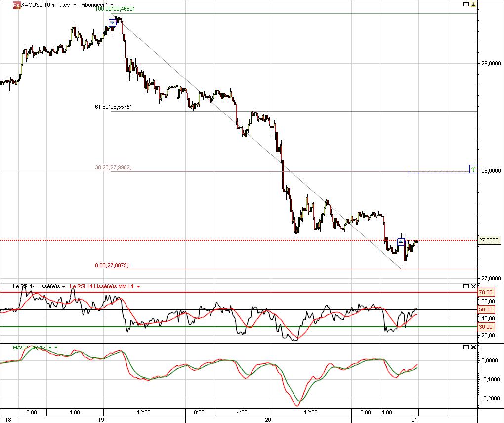This screenshot has width=504, height=423.
Task: Select the sell arrow marker near the chart top
Action: click(x=113, y=22)
